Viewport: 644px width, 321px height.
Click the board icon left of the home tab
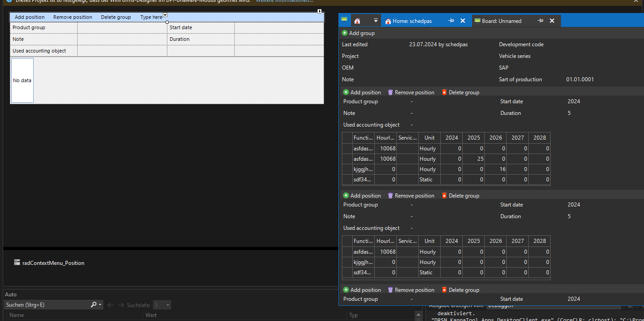click(x=344, y=21)
